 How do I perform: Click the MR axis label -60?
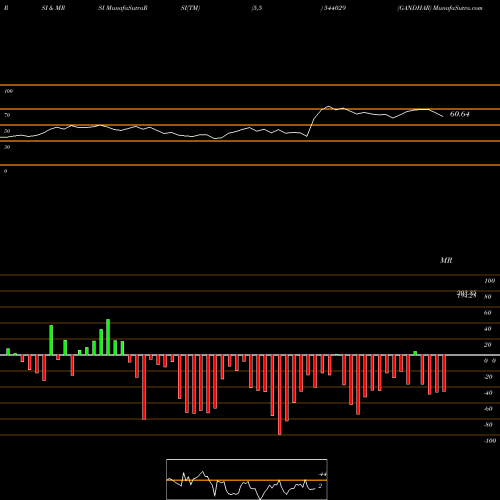pos(488,409)
